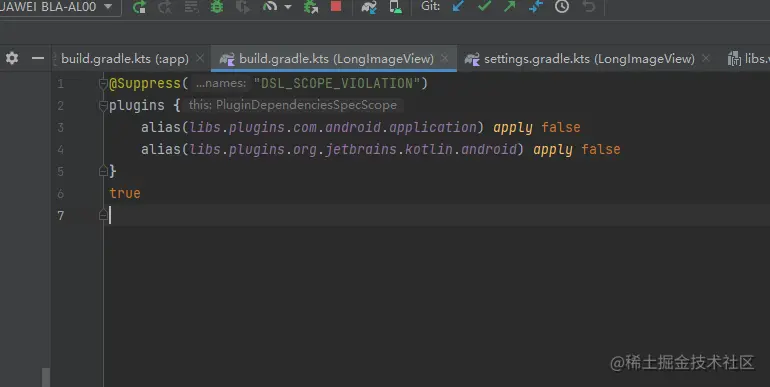The height and width of the screenshot is (387, 770).
Task: Click the ...names: parameter hint
Action: pyautogui.click(x=221, y=83)
